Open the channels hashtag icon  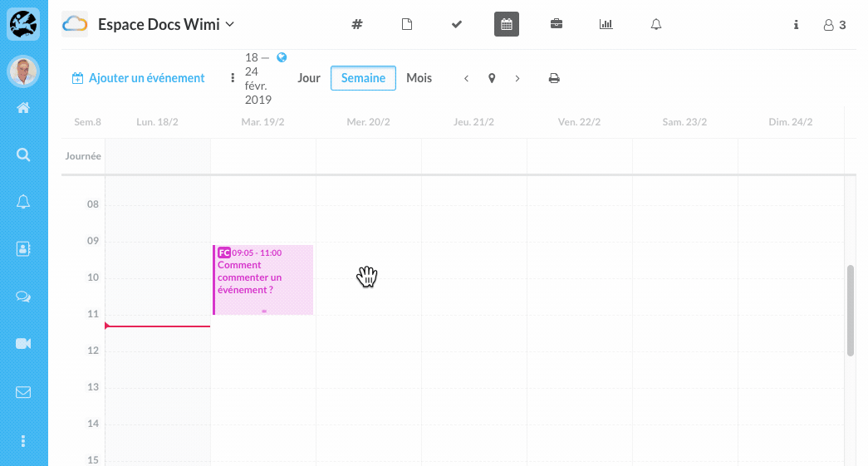[357, 24]
